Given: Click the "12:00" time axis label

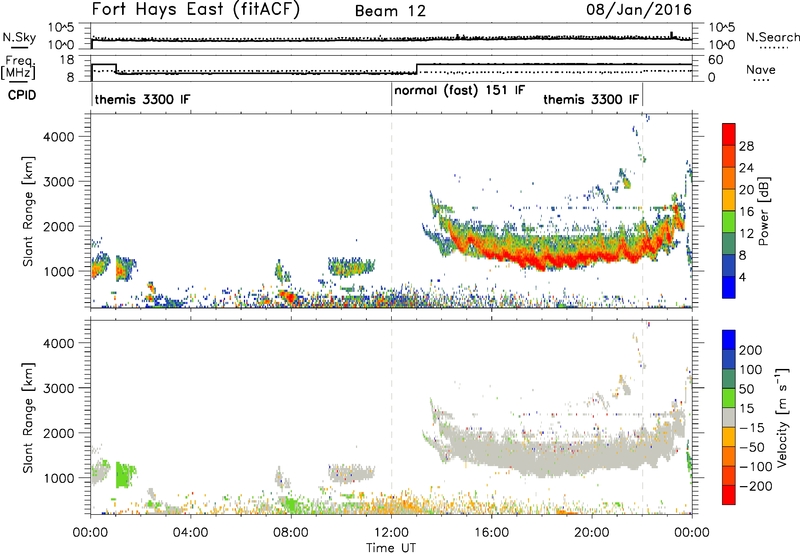Looking at the screenshot, I should point(391,533).
